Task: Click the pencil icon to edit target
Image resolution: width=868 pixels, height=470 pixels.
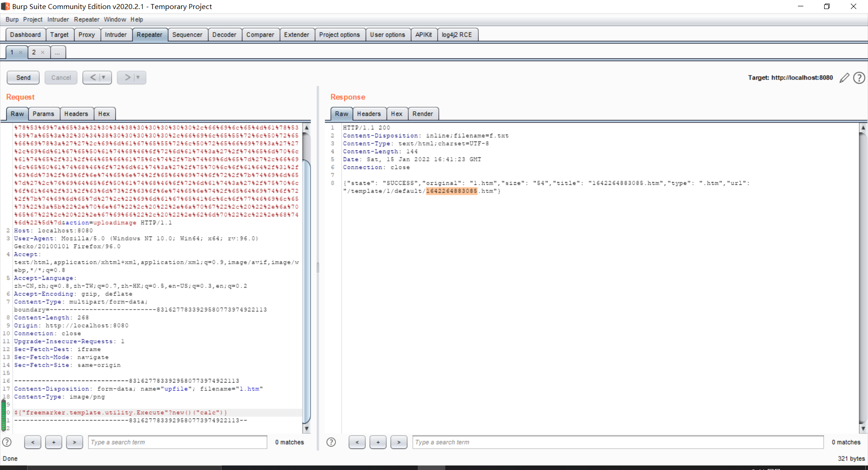Action: tap(844, 78)
